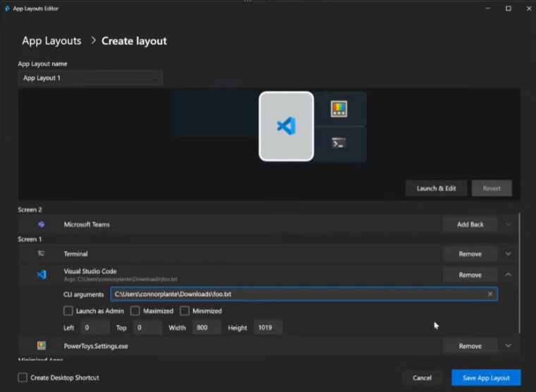Expand the Terminal row chevron
This screenshot has width=536, height=392.
[508, 254]
